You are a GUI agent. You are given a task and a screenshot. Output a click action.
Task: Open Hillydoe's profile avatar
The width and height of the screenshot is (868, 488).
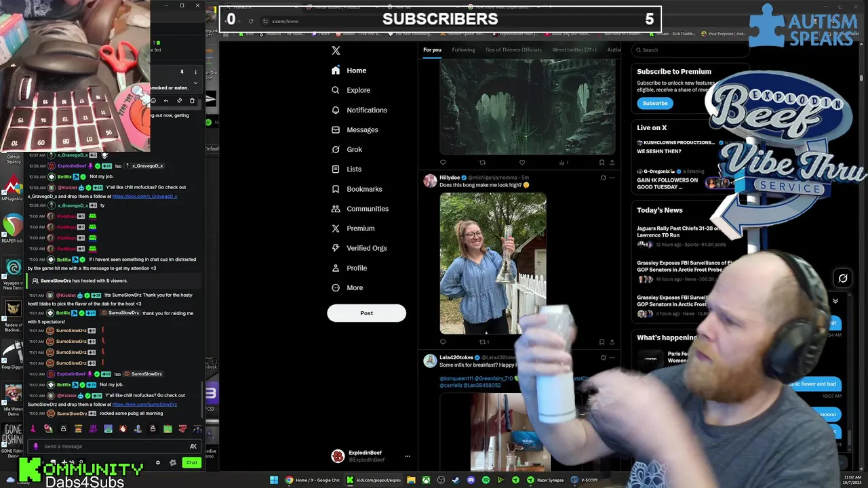430,180
